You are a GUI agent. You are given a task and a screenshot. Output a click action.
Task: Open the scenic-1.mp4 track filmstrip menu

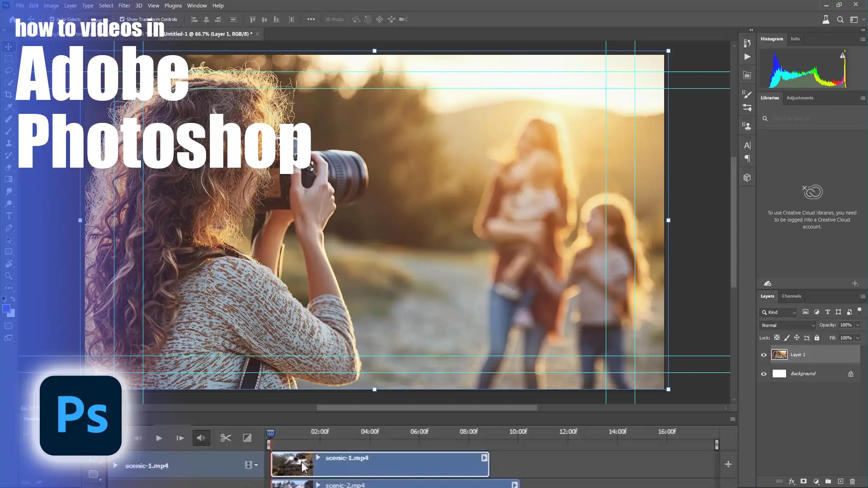pos(251,465)
